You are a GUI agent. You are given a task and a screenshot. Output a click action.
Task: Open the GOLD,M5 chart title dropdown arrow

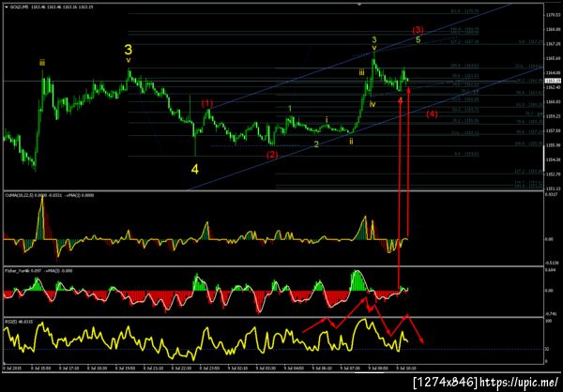7,7
